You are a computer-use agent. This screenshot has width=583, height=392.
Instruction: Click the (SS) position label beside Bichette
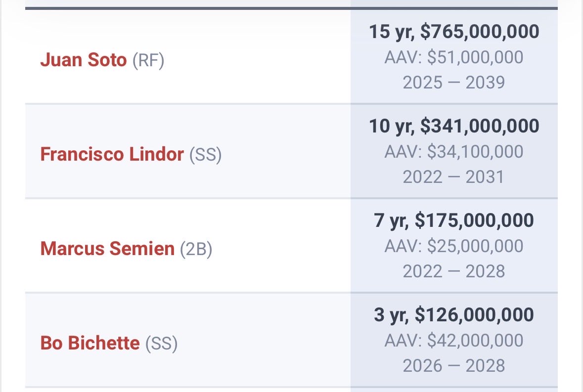point(161,344)
